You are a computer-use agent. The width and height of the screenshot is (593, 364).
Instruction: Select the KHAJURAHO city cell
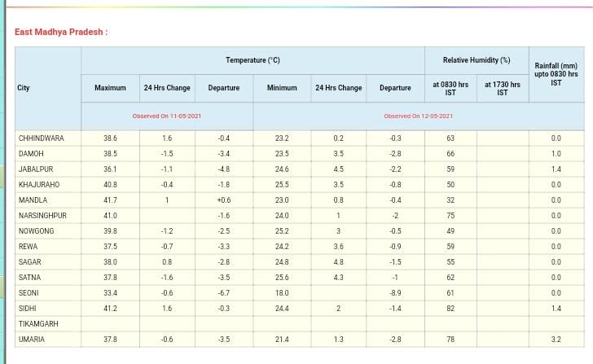point(39,185)
